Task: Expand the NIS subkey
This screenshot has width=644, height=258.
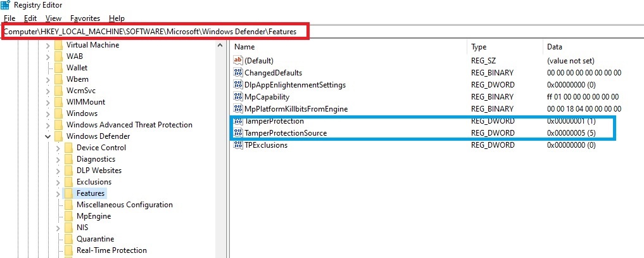Action: pos(58,228)
